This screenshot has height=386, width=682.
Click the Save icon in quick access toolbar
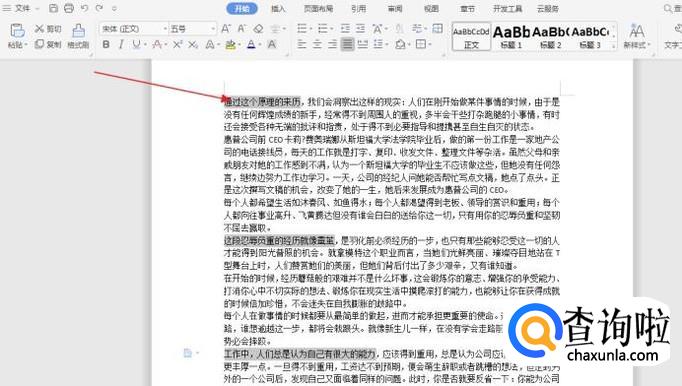point(53,8)
